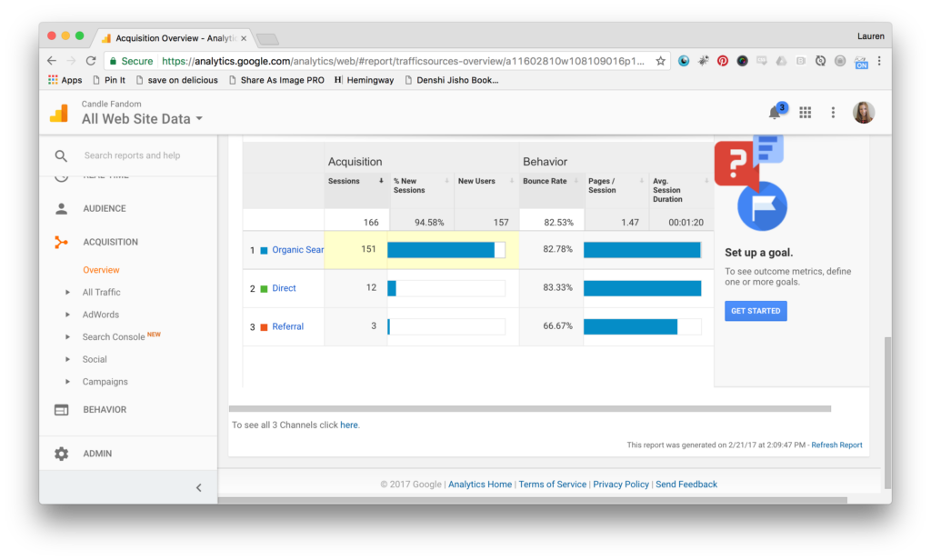931x560 pixels.
Task: Click 'here' to see all channels
Action: click(x=349, y=425)
